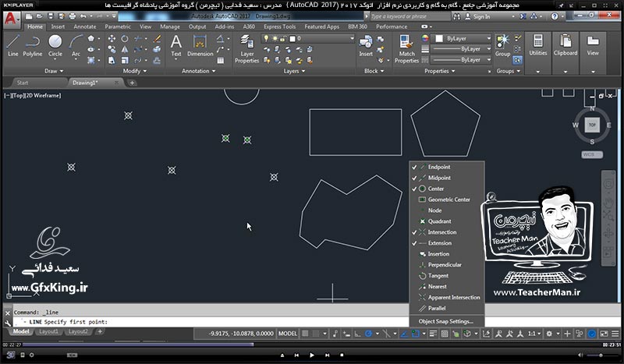Activate Match Properties tool

click(406, 48)
